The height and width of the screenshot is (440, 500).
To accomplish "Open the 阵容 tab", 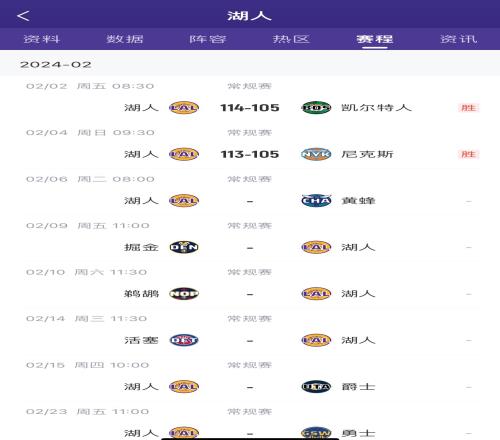I will (x=208, y=39).
